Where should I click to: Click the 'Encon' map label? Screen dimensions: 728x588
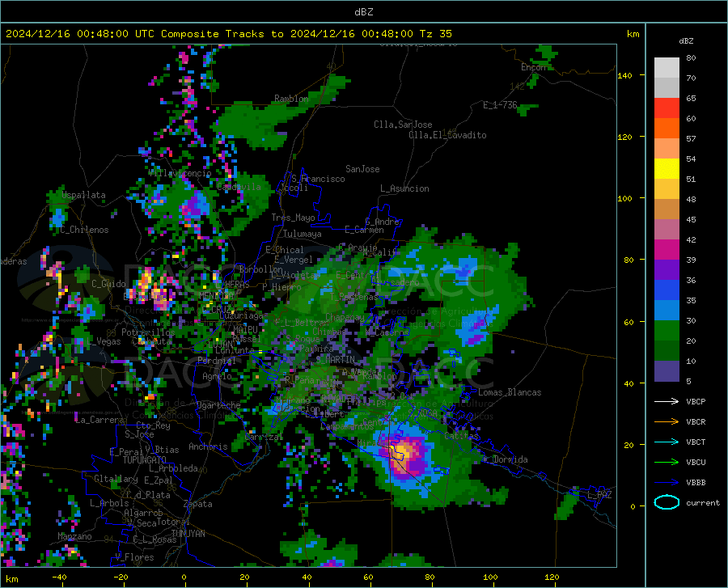(534, 67)
